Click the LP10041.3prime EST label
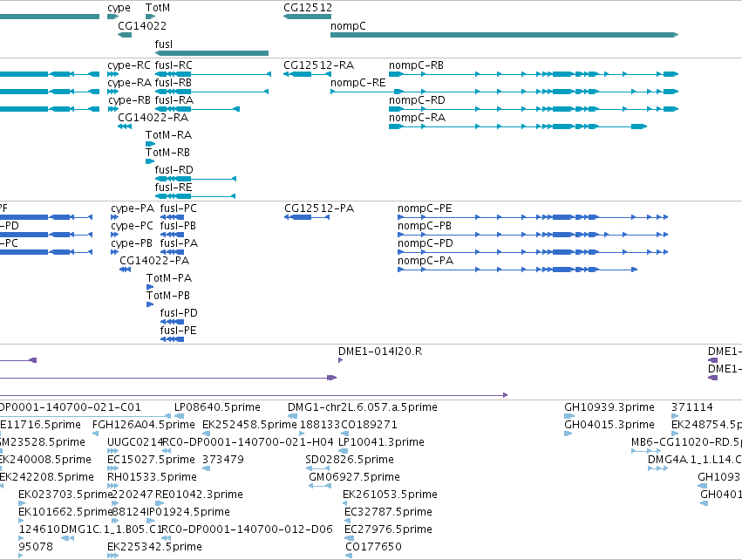Image resolution: width=742 pixels, height=560 pixels. pos(381,442)
